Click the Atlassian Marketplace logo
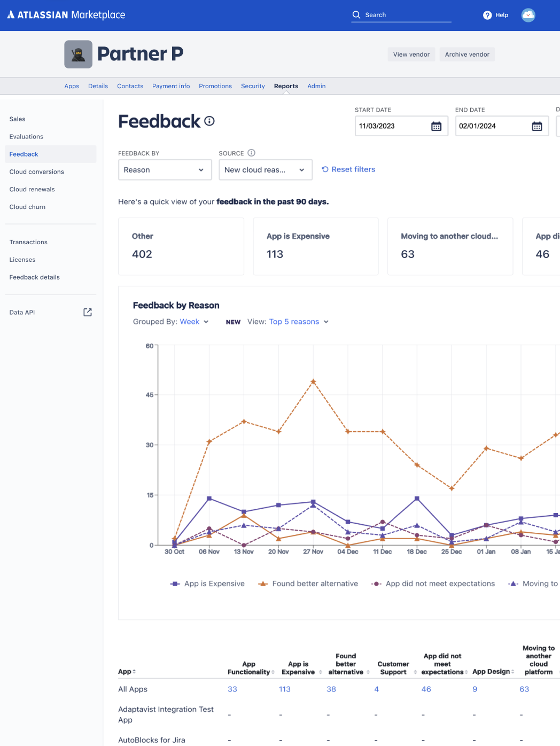 click(x=66, y=15)
